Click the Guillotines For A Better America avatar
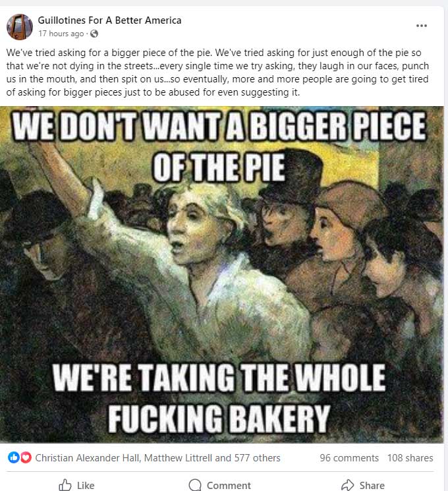448x491 pixels. click(x=20, y=27)
